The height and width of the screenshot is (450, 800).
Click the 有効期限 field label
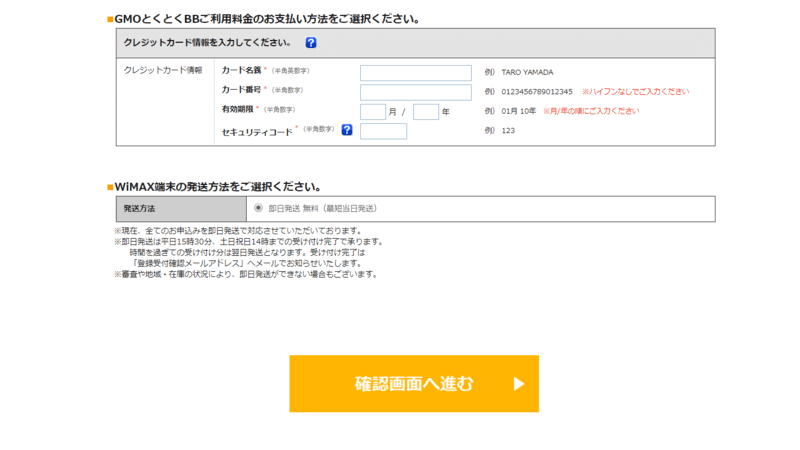pos(237,109)
